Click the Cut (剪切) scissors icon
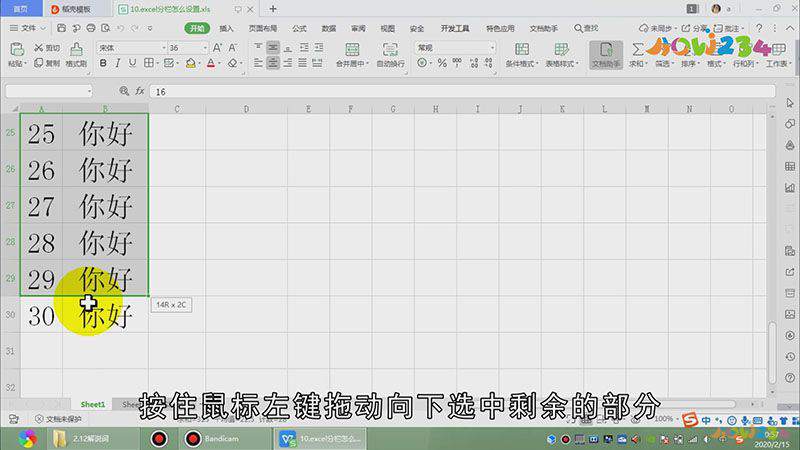This screenshot has height=450, width=800. pos(39,47)
